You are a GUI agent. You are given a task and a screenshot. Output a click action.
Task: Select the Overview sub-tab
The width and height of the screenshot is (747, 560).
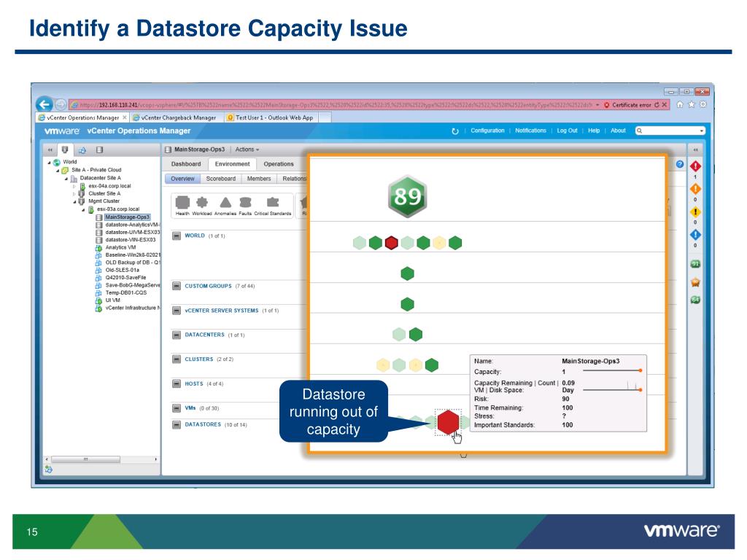click(x=182, y=179)
